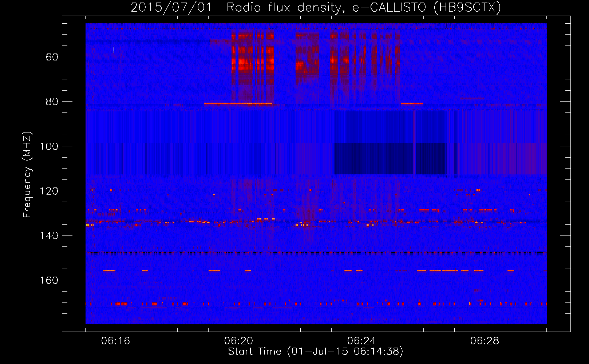589x364 pixels.
Task: Click the 06:20 time tick label
Action: 238,341
